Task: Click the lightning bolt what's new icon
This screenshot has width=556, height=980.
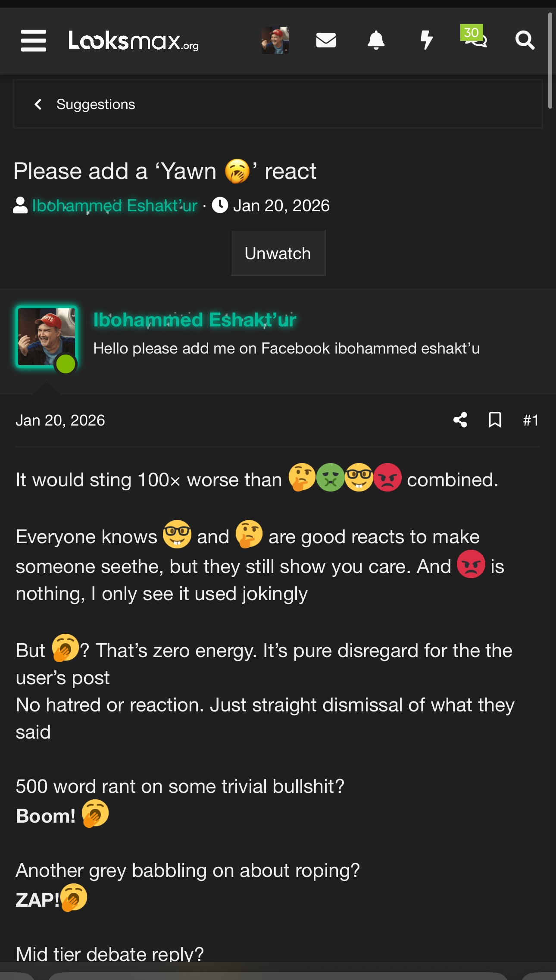Action: click(426, 41)
